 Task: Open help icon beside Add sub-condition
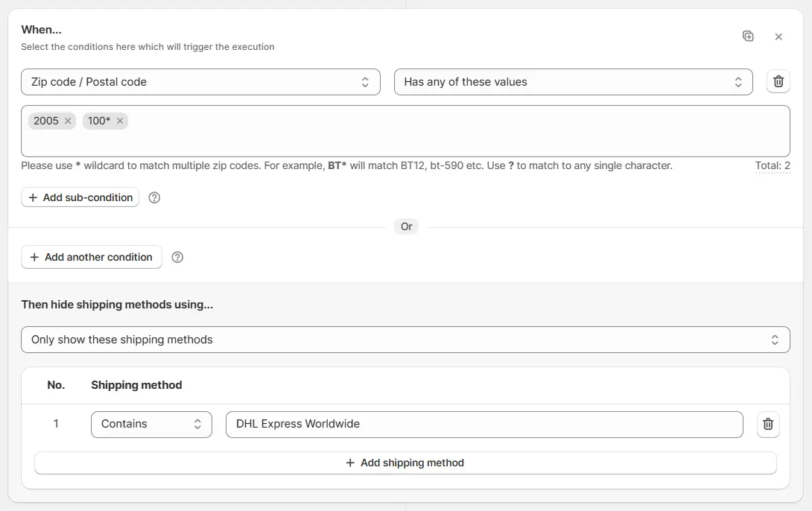(x=154, y=197)
